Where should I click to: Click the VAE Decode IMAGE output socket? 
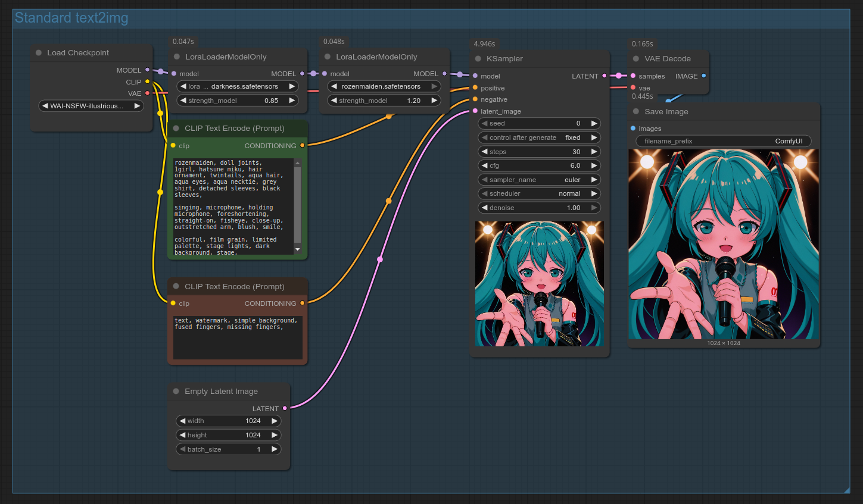click(704, 76)
